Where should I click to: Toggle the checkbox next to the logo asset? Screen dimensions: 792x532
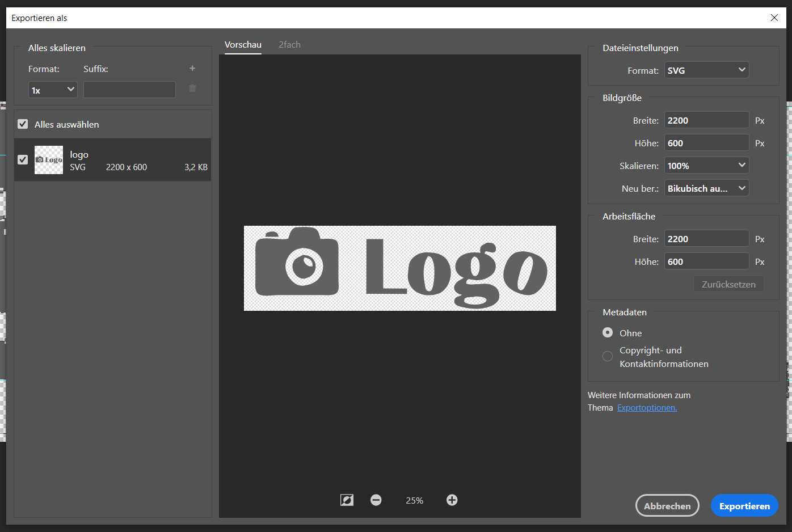pos(23,159)
